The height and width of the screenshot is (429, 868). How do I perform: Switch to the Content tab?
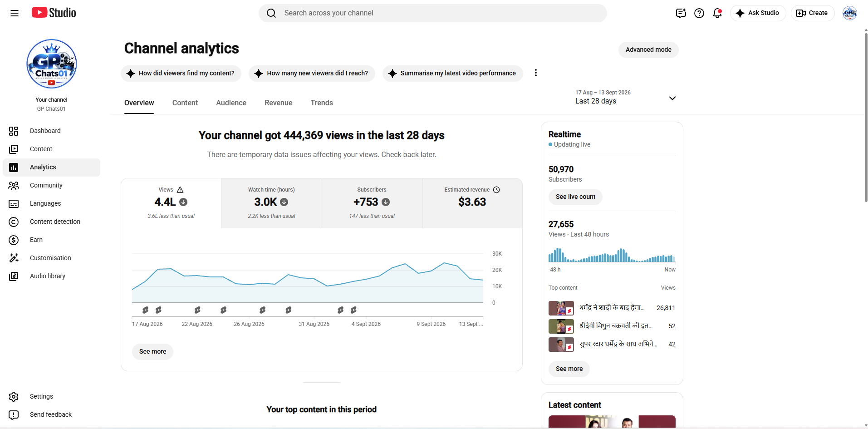point(185,103)
